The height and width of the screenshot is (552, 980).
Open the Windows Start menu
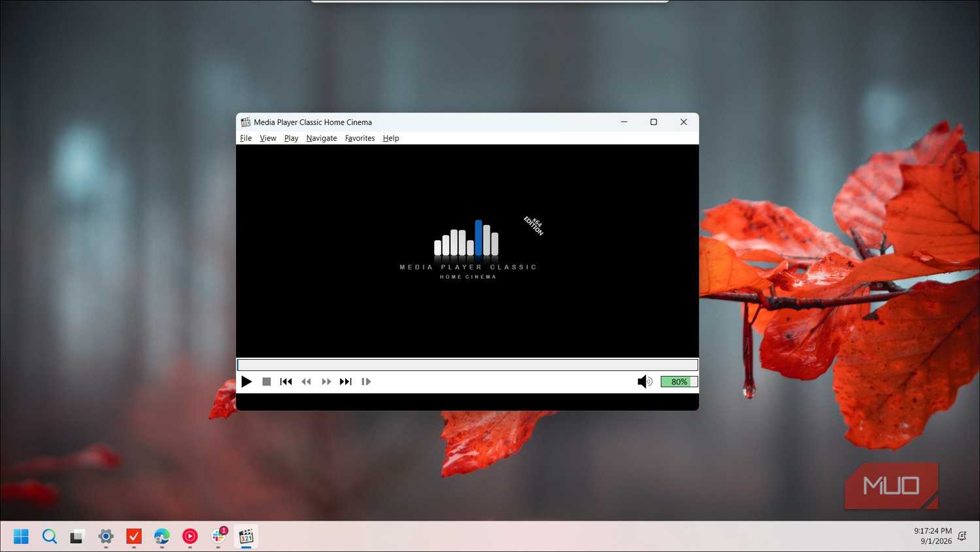coord(21,536)
